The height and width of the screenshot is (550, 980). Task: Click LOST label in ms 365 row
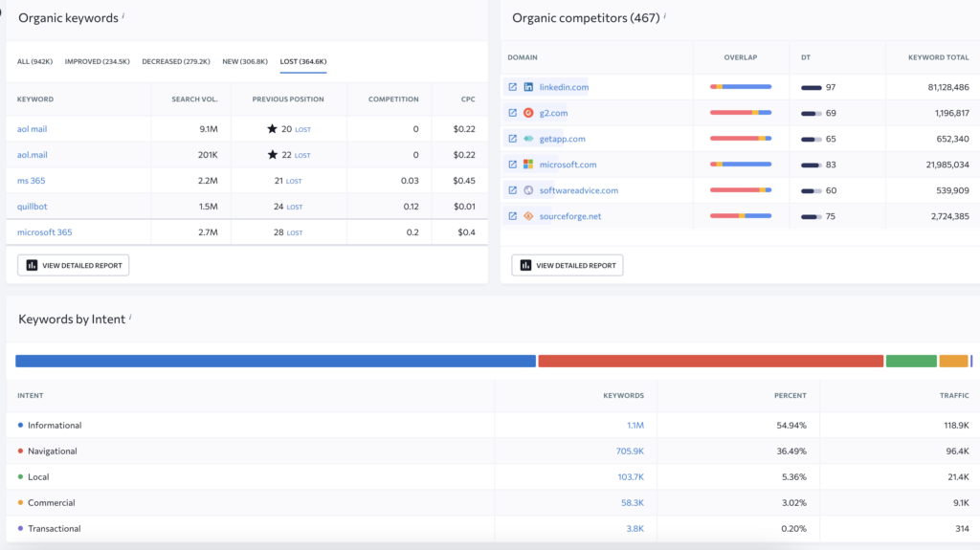pos(294,181)
